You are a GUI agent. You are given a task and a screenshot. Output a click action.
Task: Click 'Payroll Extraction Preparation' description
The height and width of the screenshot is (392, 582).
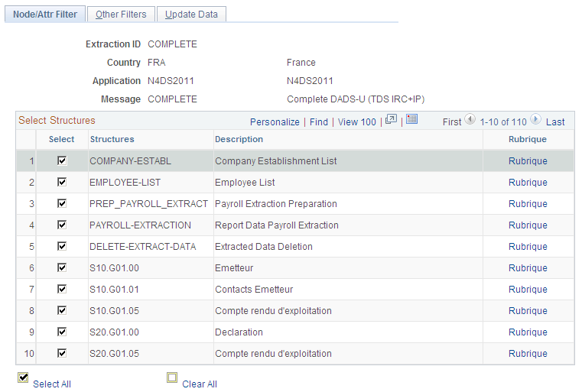click(276, 203)
